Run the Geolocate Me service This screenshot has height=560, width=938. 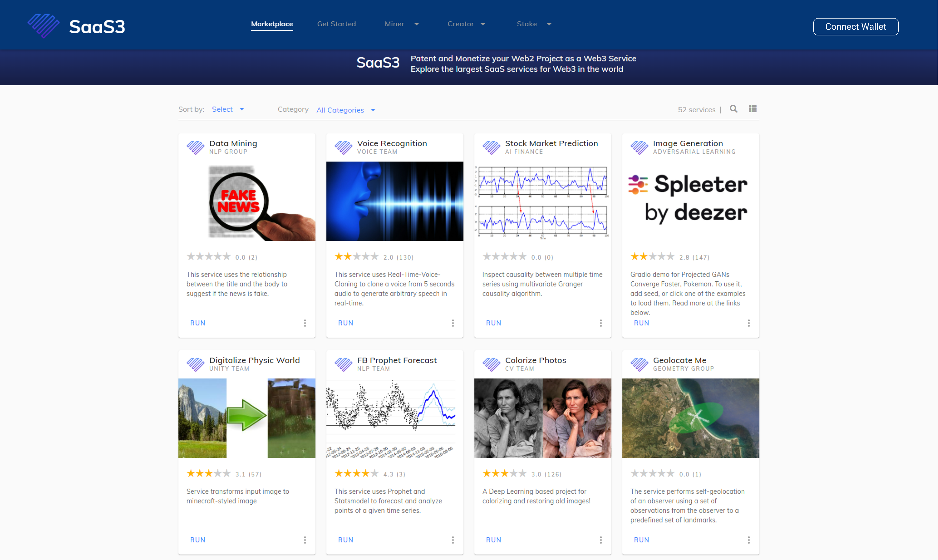tap(641, 540)
